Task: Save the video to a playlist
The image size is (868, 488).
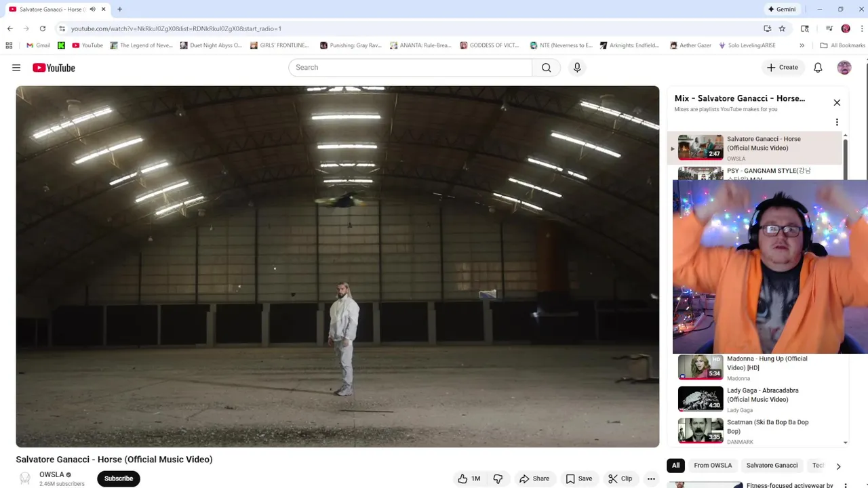Action: 578,479
